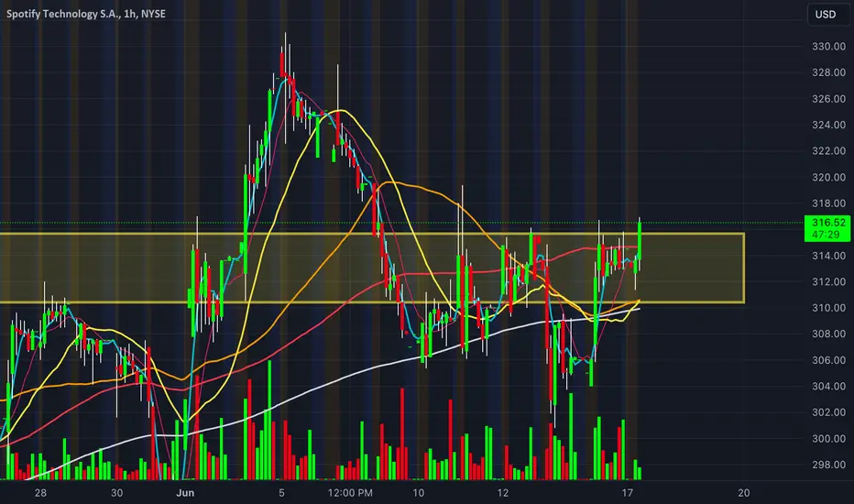
Task: Click the 17 date label on time axis
Action: 628,493
